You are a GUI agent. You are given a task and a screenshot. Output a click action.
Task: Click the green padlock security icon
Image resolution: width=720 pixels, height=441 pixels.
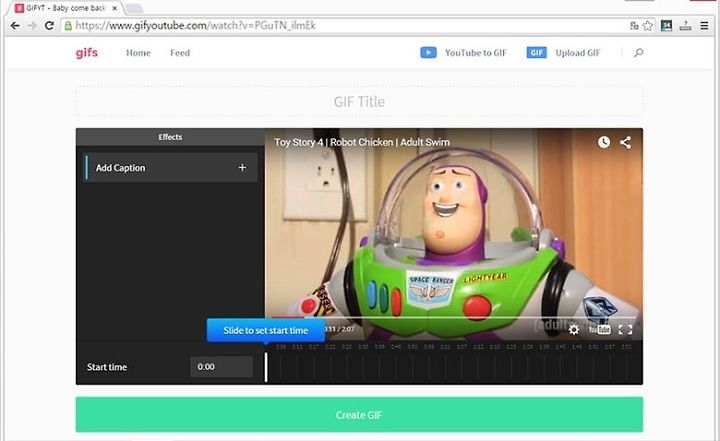[x=68, y=26]
